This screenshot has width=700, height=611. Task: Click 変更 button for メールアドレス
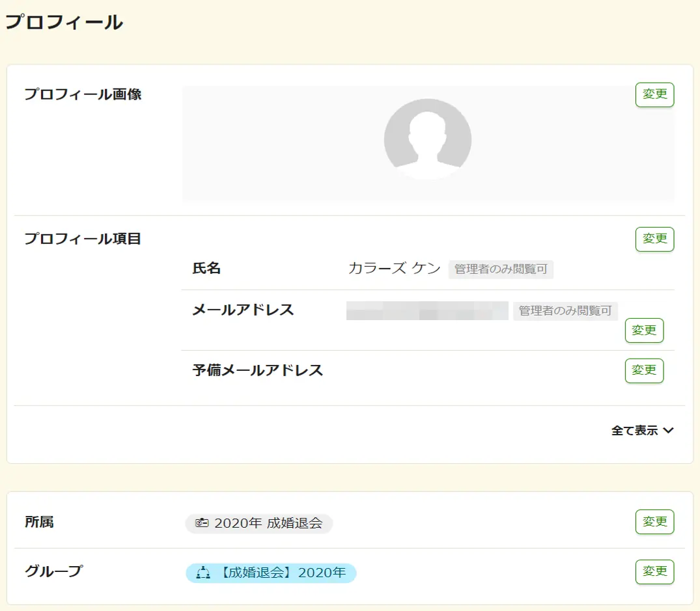pyautogui.click(x=644, y=331)
